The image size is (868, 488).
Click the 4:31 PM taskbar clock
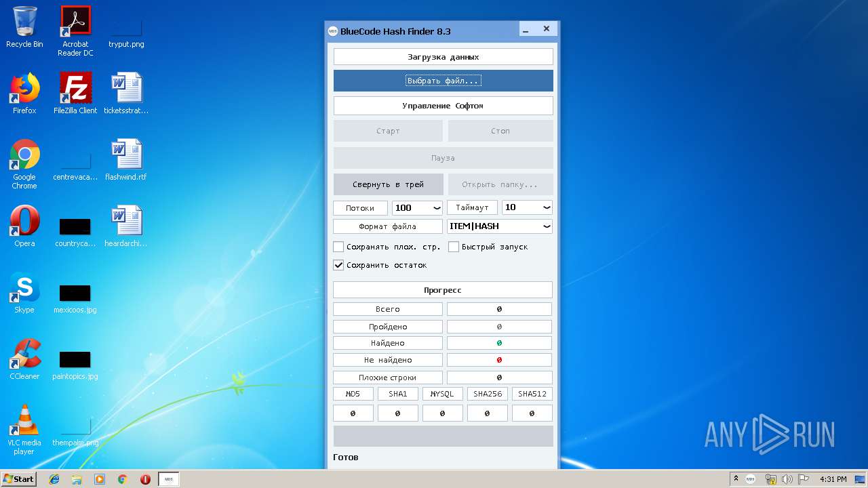coord(833,479)
